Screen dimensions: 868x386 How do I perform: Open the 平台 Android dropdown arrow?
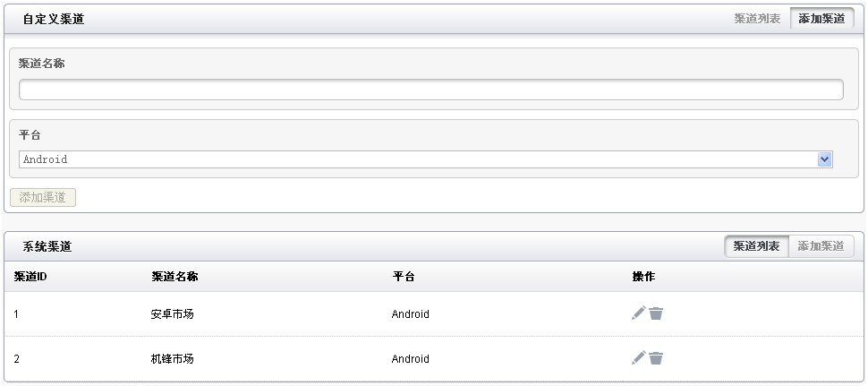pyautogui.click(x=825, y=159)
